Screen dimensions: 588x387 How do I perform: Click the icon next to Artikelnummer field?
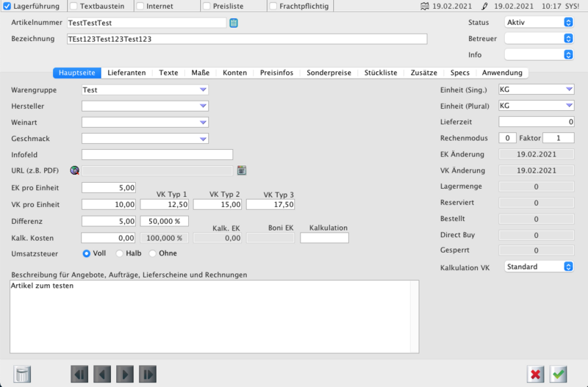[234, 23]
